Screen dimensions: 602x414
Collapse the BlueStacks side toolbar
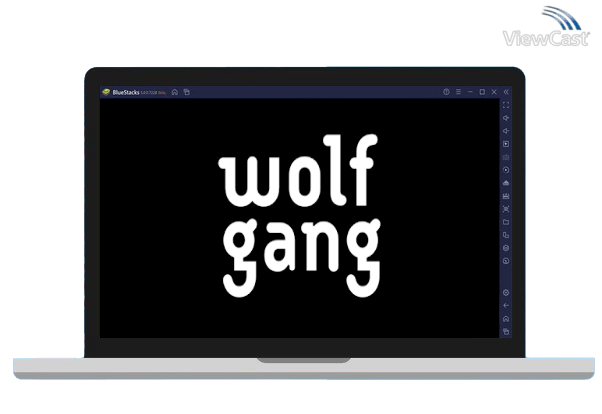[506, 92]
